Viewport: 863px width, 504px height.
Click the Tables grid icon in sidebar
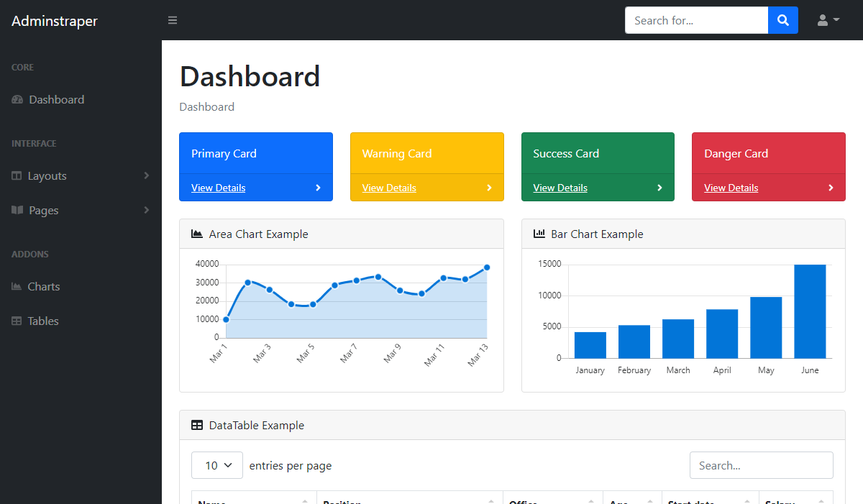click(x=17, y=321)
